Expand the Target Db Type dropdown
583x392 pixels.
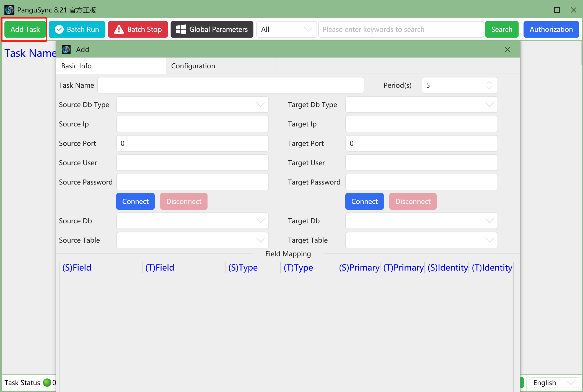click(421, 105)
